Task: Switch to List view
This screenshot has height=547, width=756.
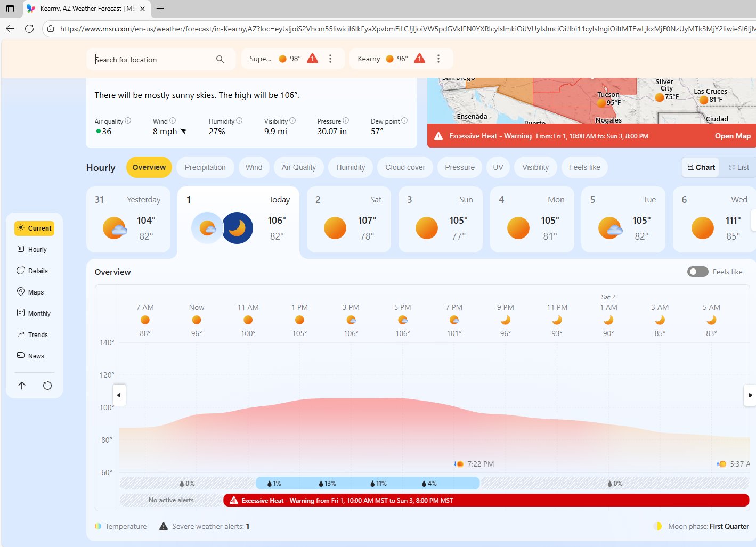Action: 738,167
